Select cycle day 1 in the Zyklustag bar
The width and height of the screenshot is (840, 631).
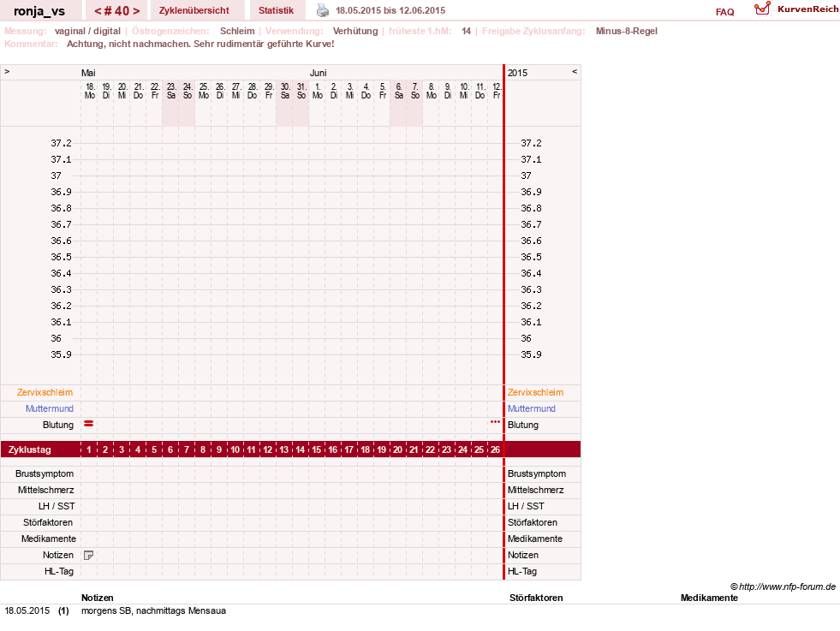pos(89,449)
